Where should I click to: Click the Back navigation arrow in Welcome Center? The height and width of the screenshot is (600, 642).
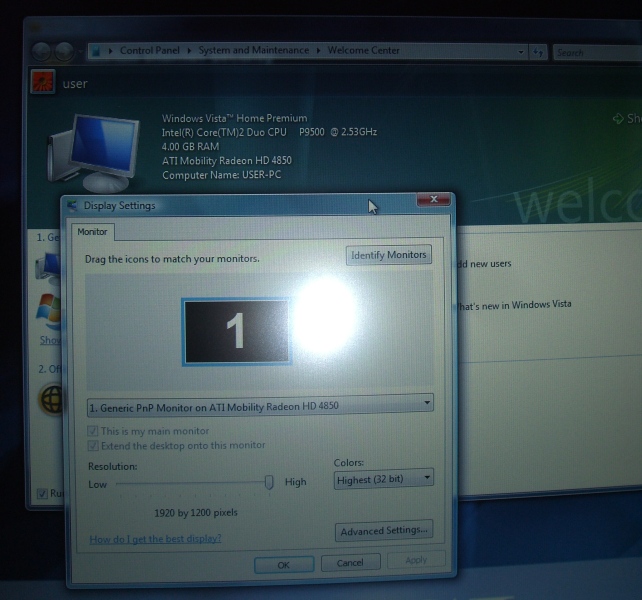41,52
